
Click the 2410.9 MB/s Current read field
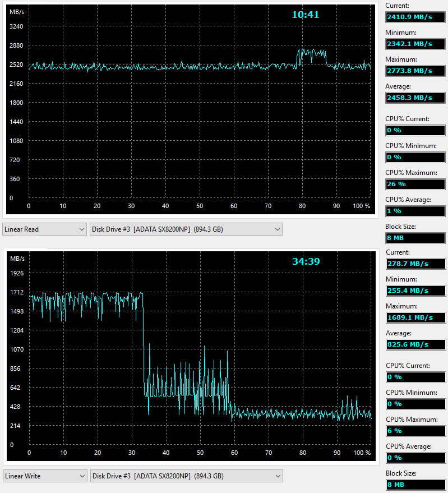[x=415, y=17]
